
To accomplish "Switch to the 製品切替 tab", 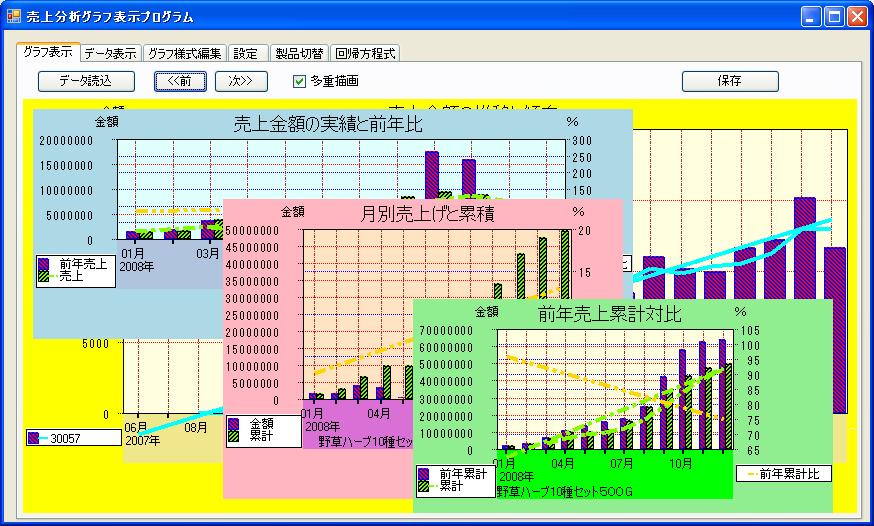I will [299, 53].
